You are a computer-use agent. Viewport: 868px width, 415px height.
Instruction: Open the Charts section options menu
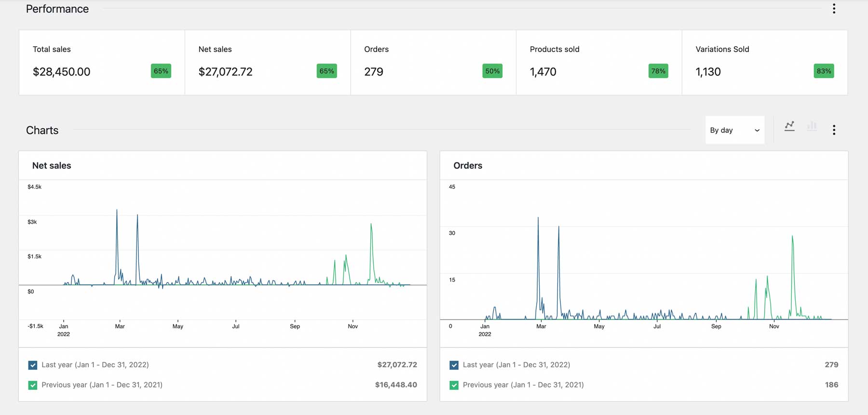834,130
